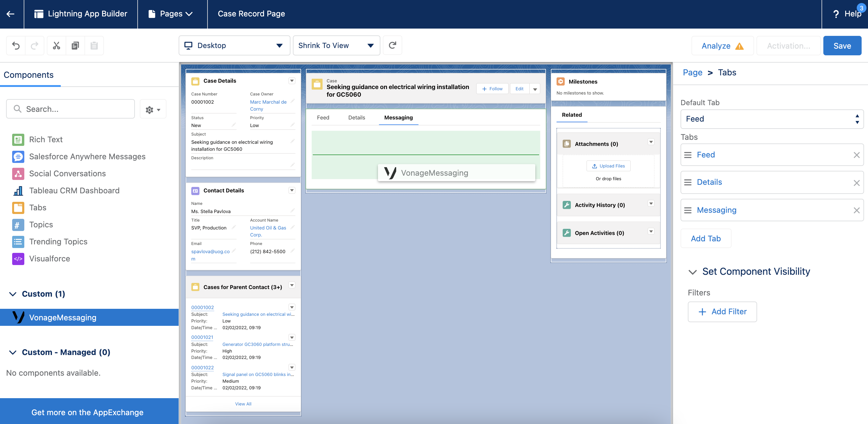The height and width of the screenshot is (424, 868).
Task: Open the Activity History (0) dropdown arrow
Action: pyautogui.click(x=651, y=204)
